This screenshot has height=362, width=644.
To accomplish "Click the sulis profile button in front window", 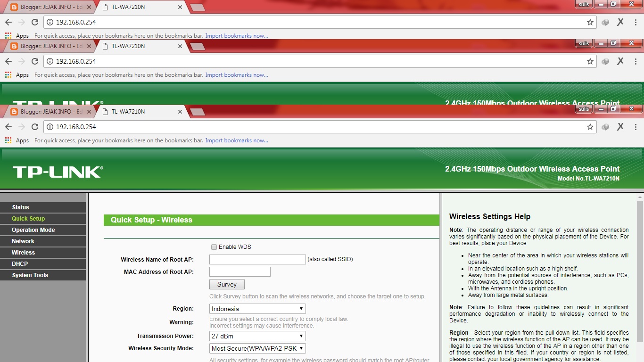I will pos(584,109).
